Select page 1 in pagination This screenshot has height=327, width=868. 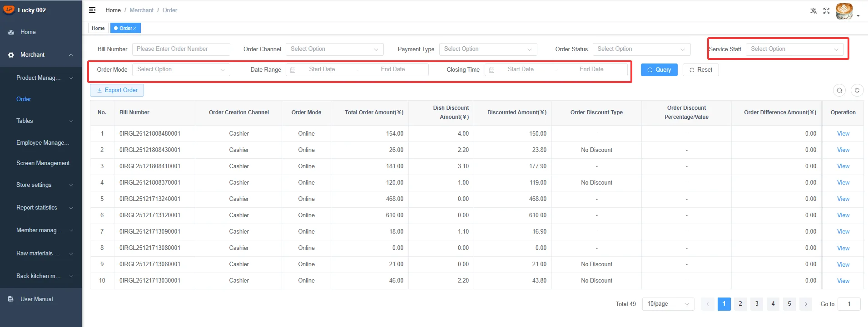tap(724, 304)
